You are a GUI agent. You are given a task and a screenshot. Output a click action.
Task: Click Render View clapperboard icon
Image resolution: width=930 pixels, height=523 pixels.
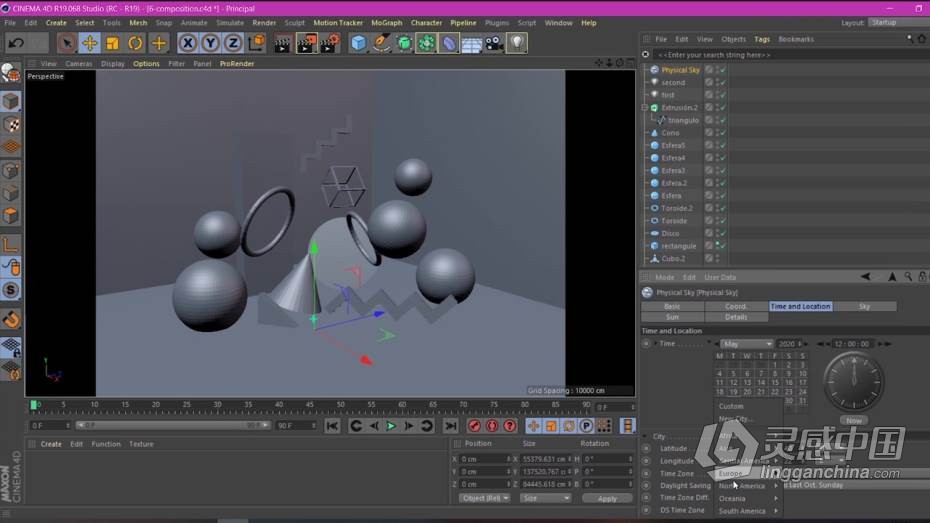283,43
